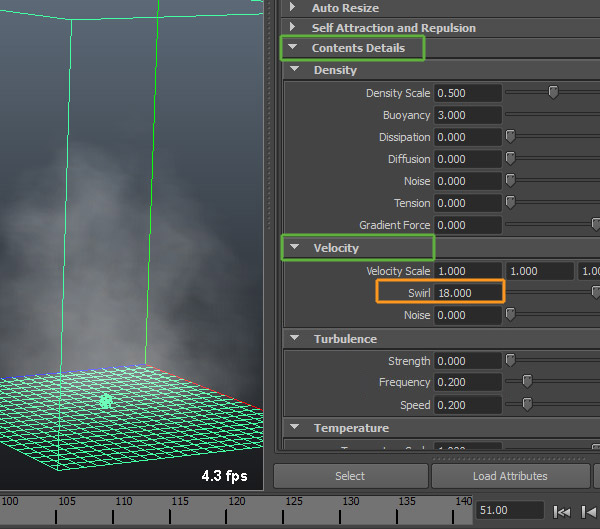Screen dimensions: 600x529
Task: Click the Dissipation slider handle
Action: click(510, 136)
